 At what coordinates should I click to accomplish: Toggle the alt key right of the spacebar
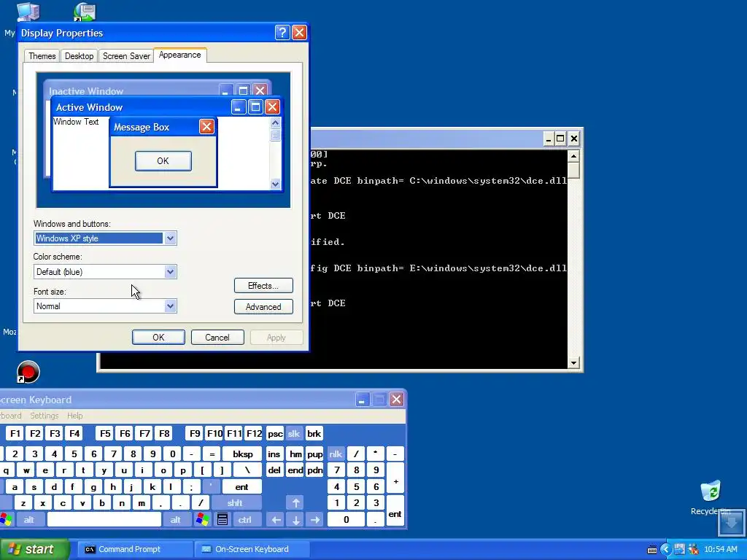[176, 519]
